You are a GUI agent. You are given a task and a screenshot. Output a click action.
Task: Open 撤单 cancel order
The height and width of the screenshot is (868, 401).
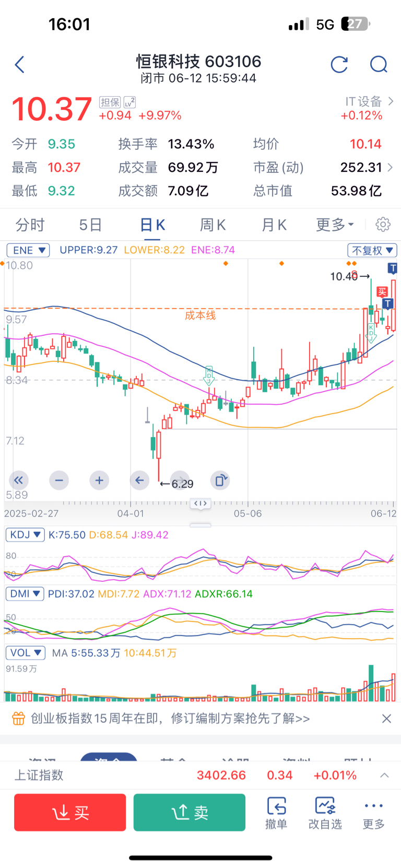(276, 813)
